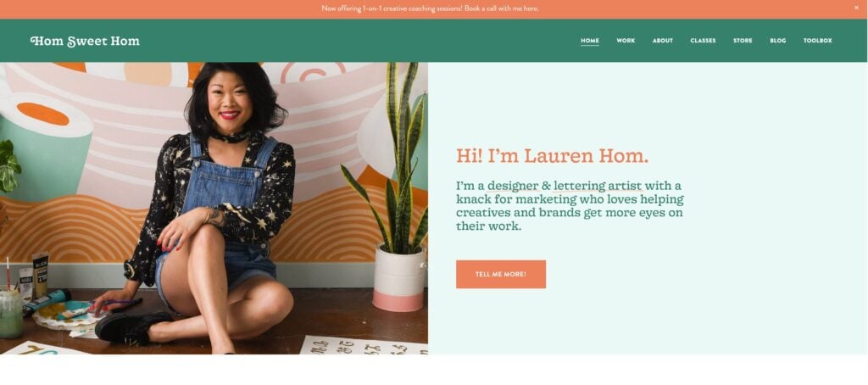Viewport: 868px width, 385px height.
Task: Click the "knack for marketing" paragraph text
Action: (570, 205)
